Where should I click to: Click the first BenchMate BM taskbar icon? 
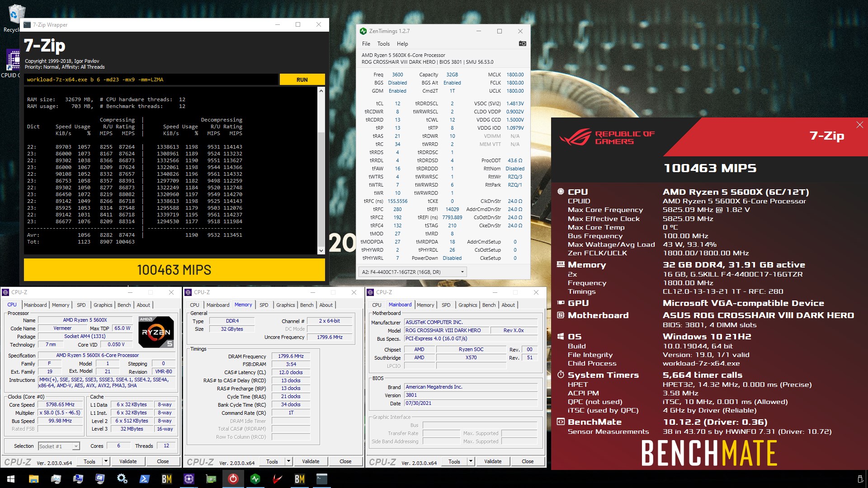point(166,479)
